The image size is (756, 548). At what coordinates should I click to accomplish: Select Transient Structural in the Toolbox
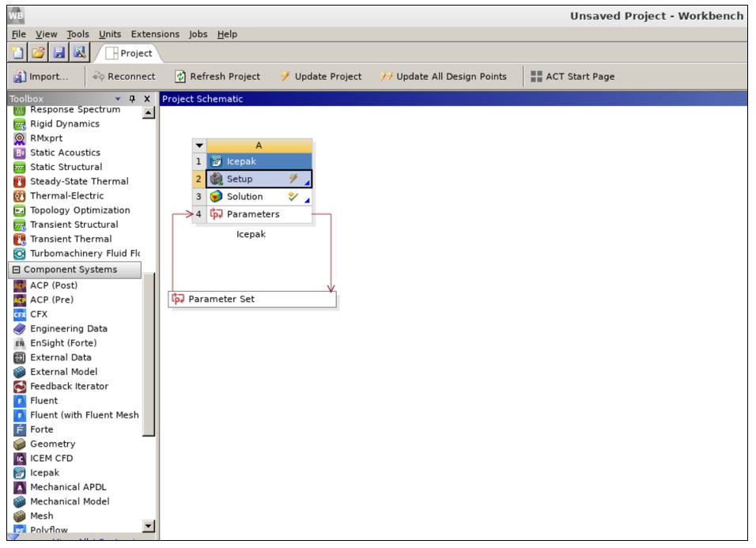[74, 225]
